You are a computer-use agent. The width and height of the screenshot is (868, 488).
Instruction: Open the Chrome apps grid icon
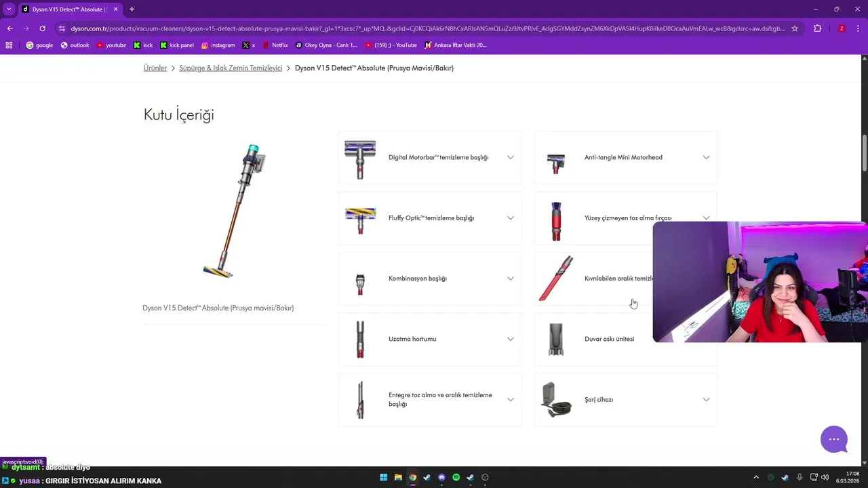(x=9, y=45)
